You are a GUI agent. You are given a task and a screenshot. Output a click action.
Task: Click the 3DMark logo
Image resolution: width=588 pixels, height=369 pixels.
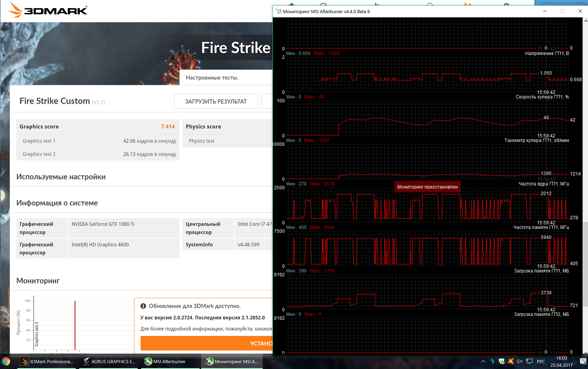tap(47, 10)
